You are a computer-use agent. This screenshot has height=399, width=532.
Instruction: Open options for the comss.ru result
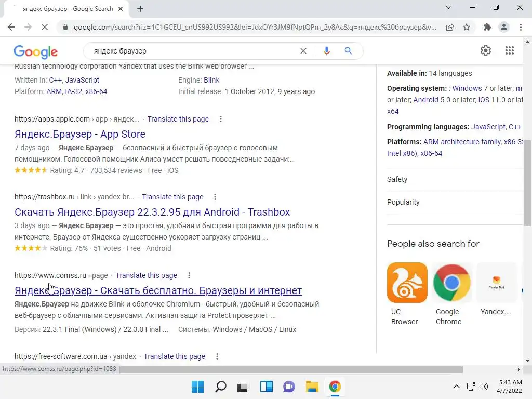[x=189, y=275]
